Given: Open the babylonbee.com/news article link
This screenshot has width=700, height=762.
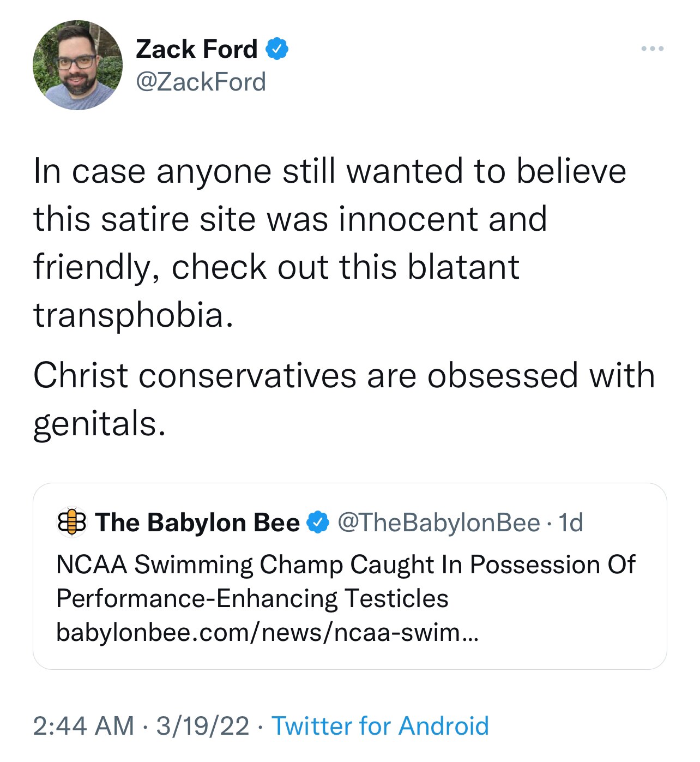Looking at the screenshot, I should tap(267, 633).
